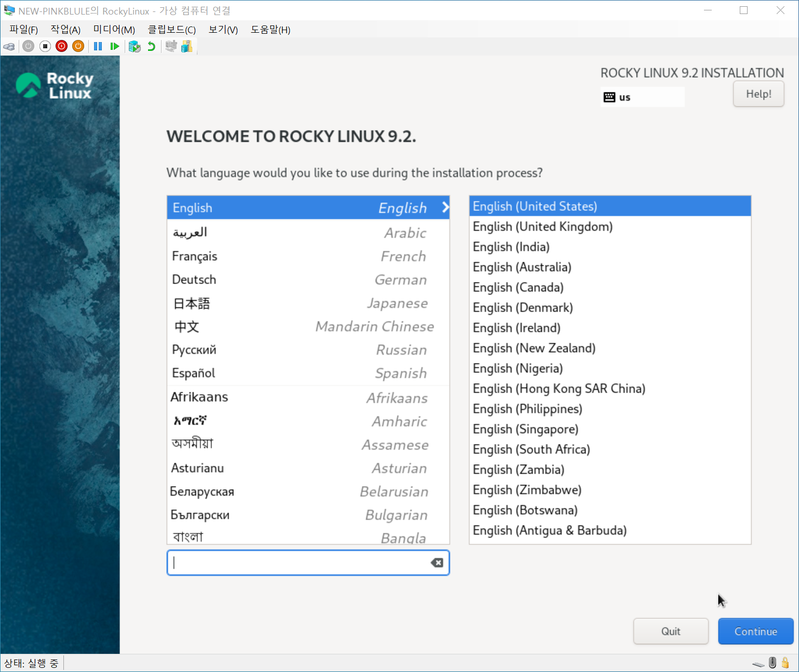Turn off the VM with the stop icon
The width and height of the screenshot is (799, 672).
[x=45, y=46]
